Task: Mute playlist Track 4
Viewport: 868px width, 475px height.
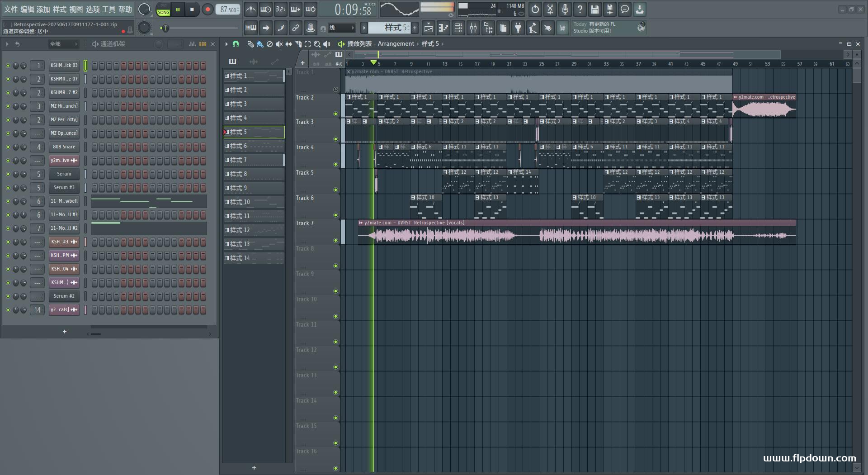Action: 335,165
